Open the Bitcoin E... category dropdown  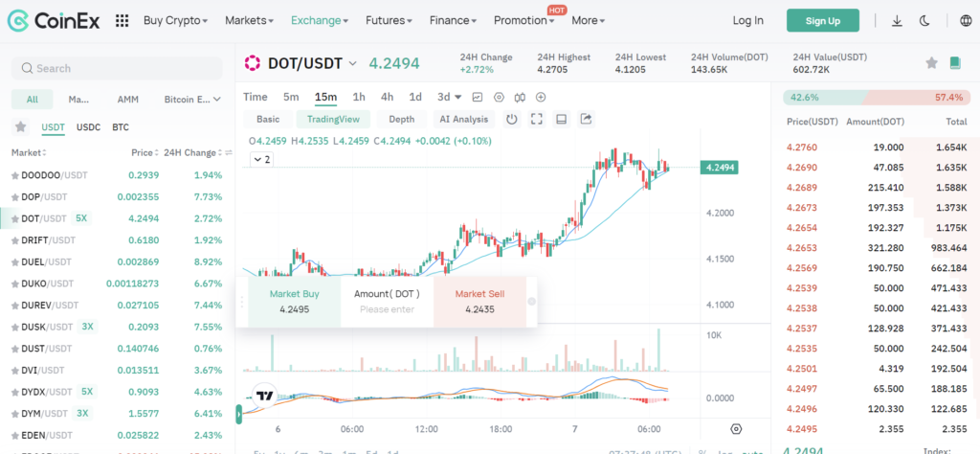click(x=192, y=100)
